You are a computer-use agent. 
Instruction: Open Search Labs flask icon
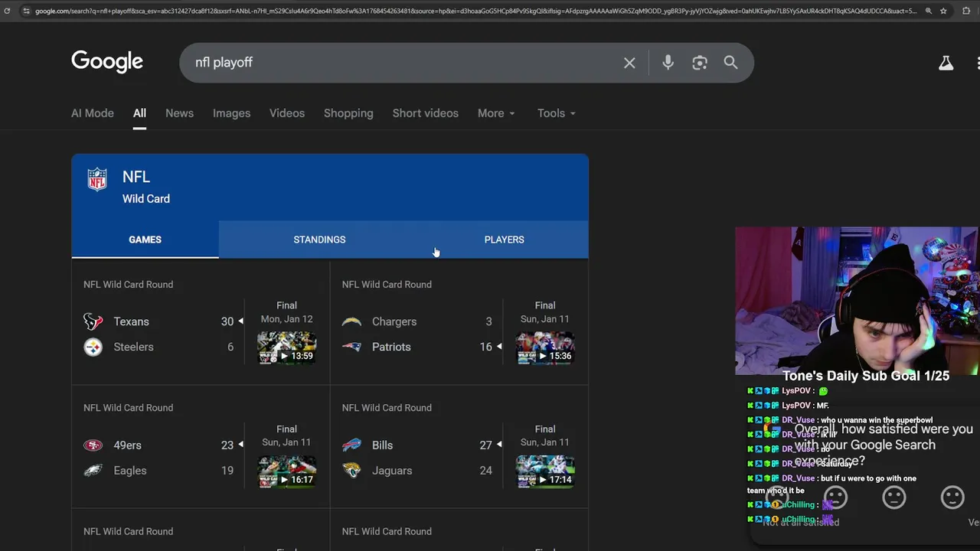click(x=946, y=63)
